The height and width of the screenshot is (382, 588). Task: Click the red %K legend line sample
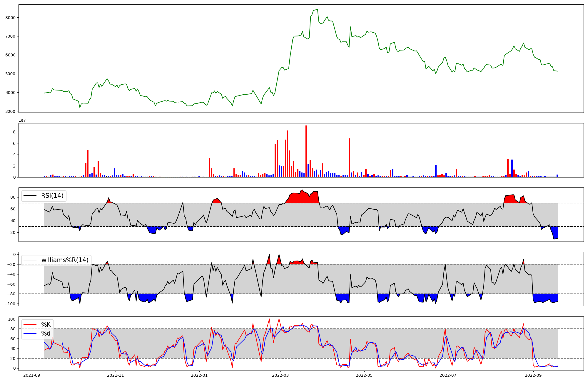[x=30, y=325]
